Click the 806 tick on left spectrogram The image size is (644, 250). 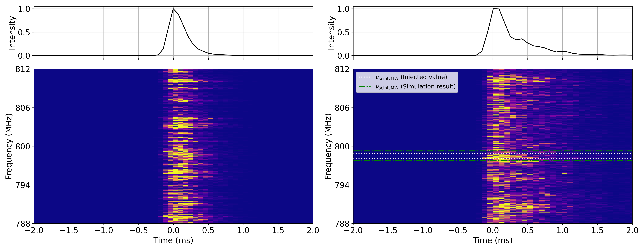[x=23, y=108]
